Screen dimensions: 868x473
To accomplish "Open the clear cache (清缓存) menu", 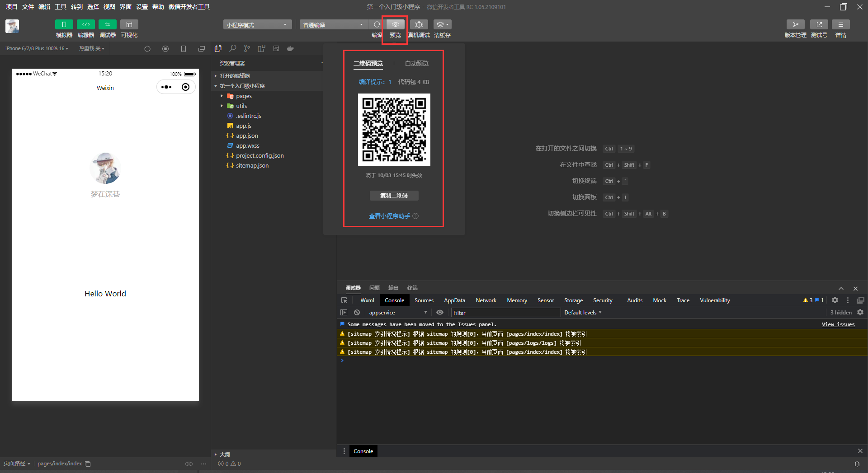I will [x=442, y=24].
